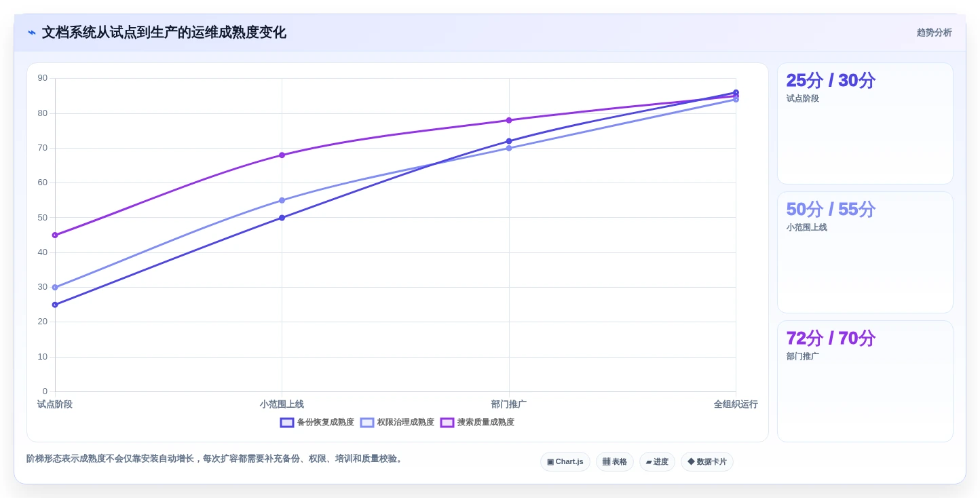The height and width of the screenshot is (498, 980).
Task: Select the 进度 tag chip
Action: pyautogui.click(x=657, y=461)
